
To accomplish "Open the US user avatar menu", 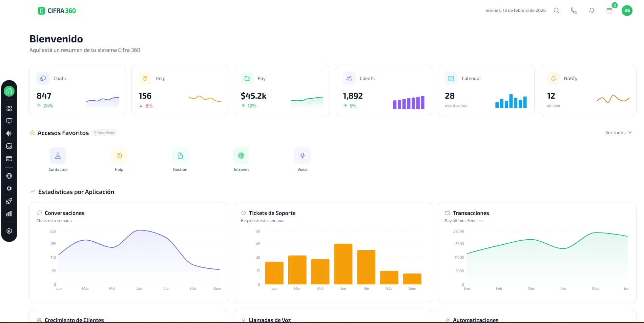I will click(627, 11).
